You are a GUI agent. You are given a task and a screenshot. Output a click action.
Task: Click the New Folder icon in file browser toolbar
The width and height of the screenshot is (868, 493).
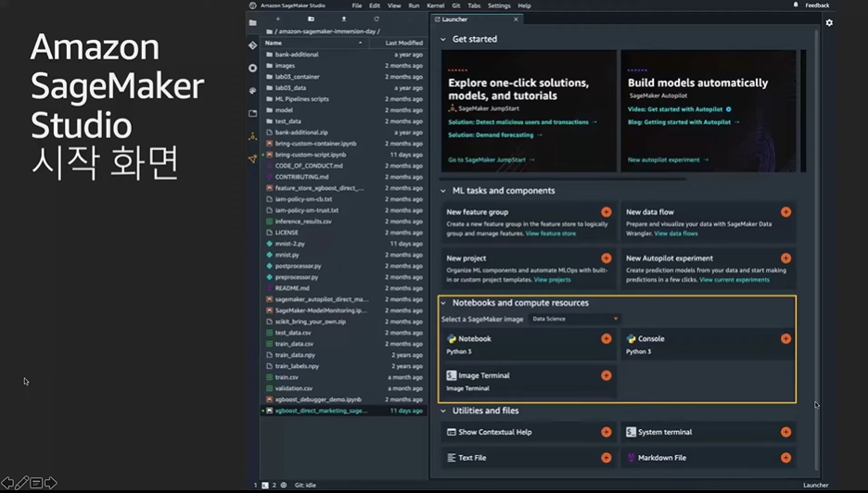pos(311,19)
